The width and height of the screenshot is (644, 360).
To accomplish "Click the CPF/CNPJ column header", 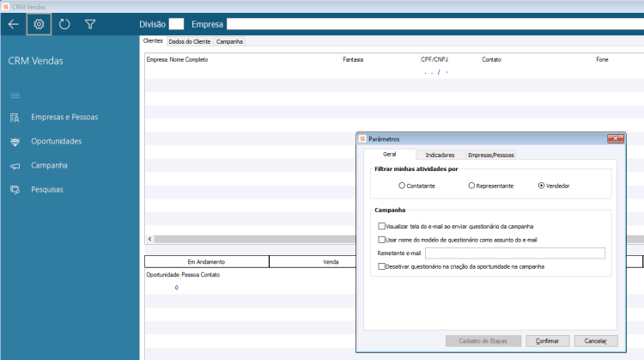I will click(434, 59).
